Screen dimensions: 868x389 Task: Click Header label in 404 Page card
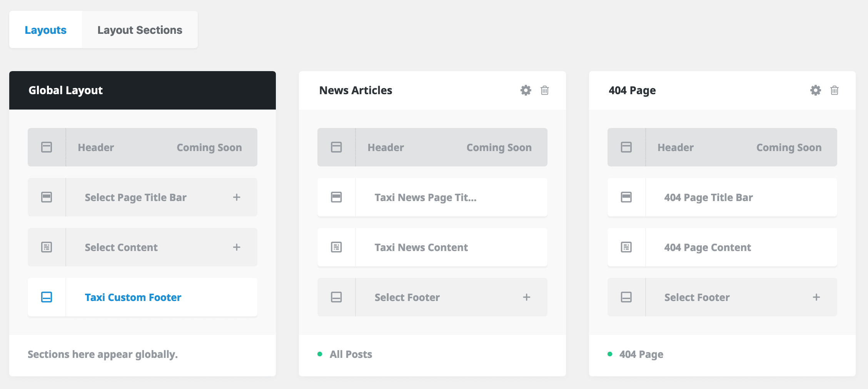pyautogui.click(x=675, y=148)
